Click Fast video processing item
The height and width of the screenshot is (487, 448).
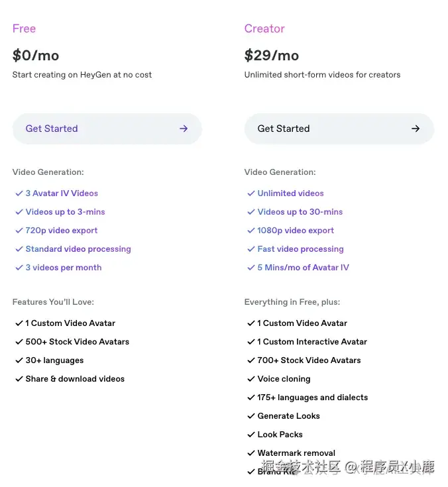point(300,249)
